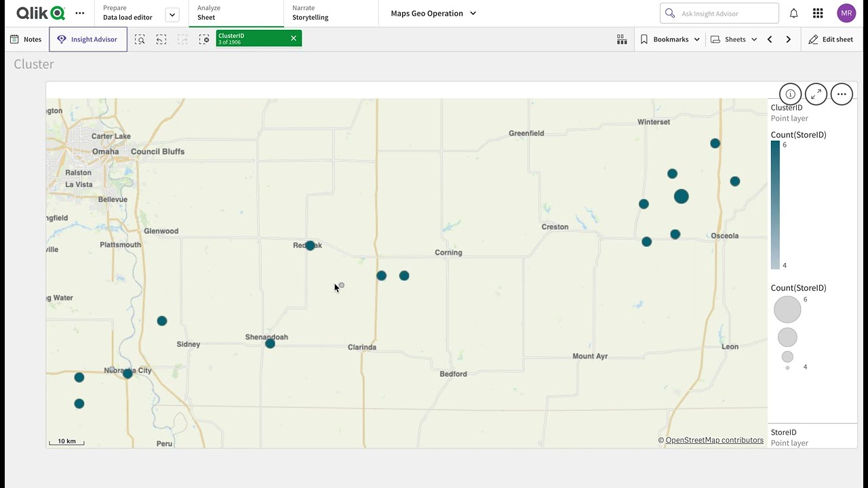
Task: Open the MR user profile menu
Action: 846,13
